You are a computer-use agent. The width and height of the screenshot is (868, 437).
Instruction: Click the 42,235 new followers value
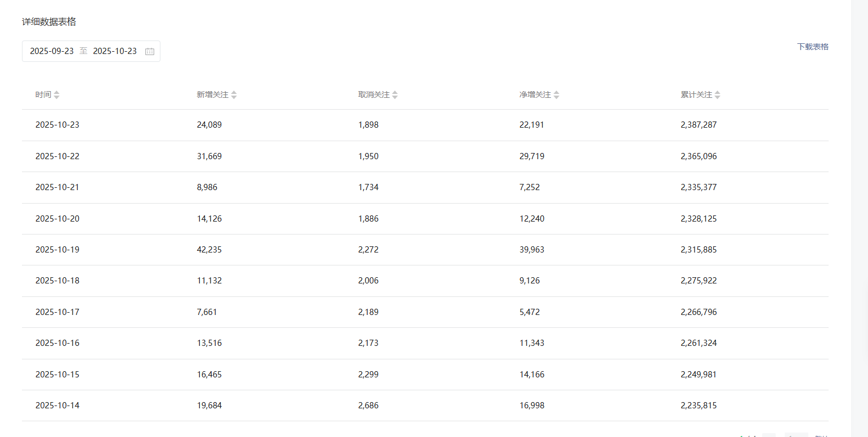click(209, 250)
